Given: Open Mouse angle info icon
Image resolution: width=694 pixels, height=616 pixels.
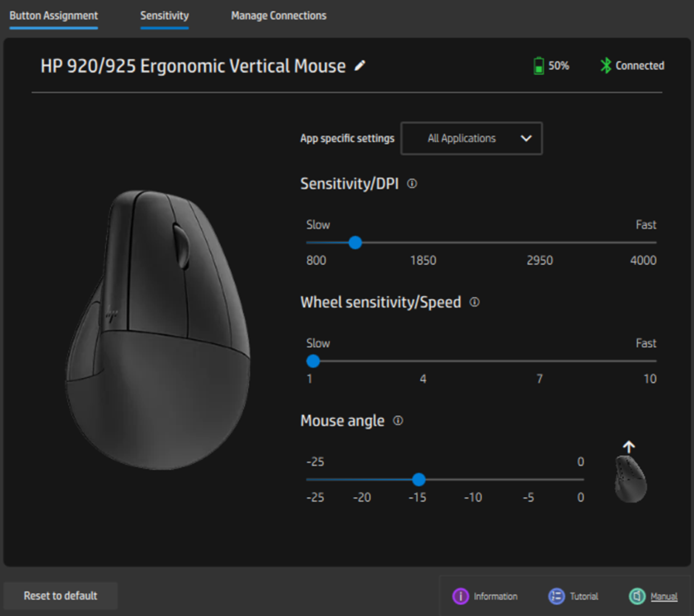Looking at the screenshot, I should pyautogui.click(x=398, y=420).
